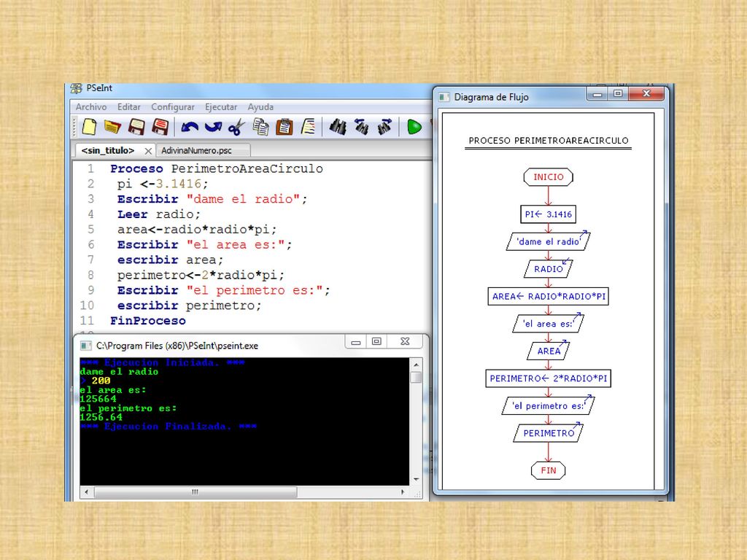Minimize the Diagrama de Flujo window
747x560 pixels.
coord(597,94)
